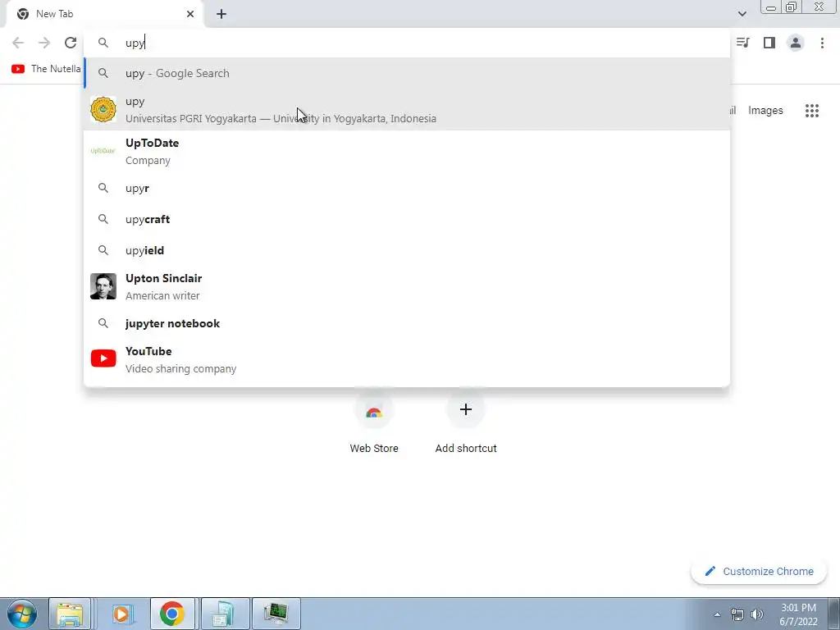The width and height of the screenshot is (840, 630).
Task: Open the volume speaker tray icon
Action: click(x=756, y=614)
